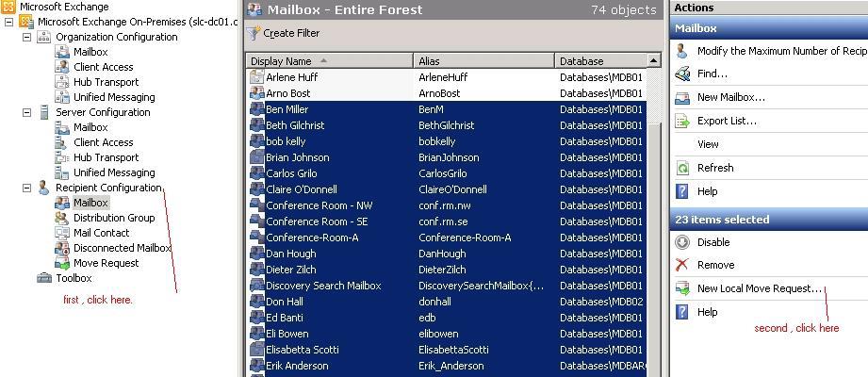868x377 pixels.
Task: Open Unified Messaging under Server Configuration
Action: click(x=114, y=172)
